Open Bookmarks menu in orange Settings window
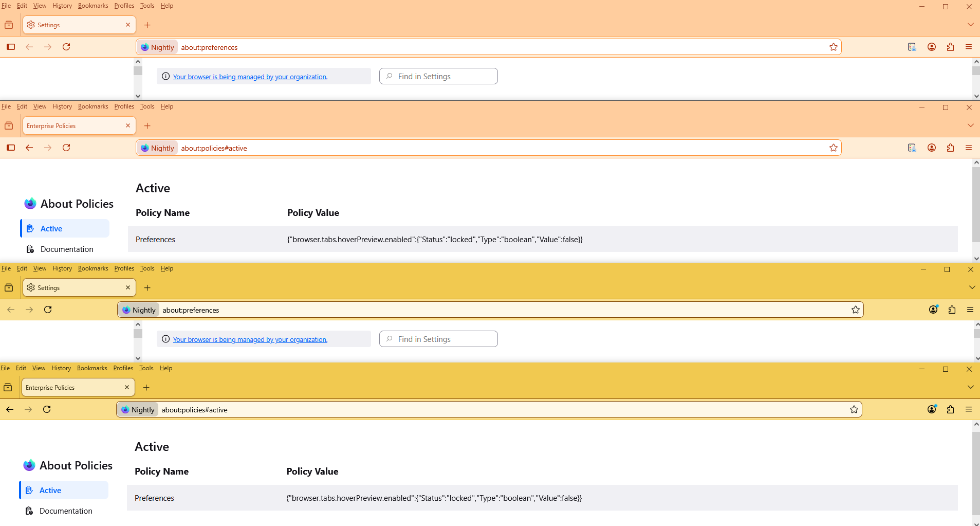 tap(93, 6)
